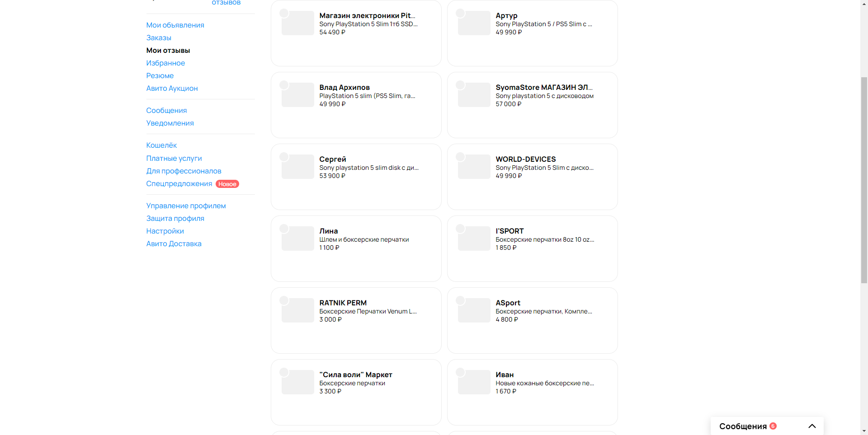The image size is (868, 435).
Task: Open Защита профиля link
Action: [x=175, y=218]
